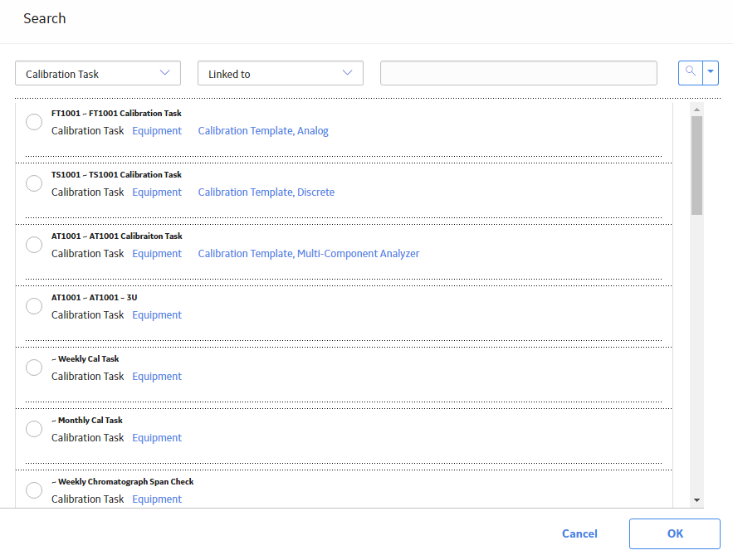
Task: Select the FT1001 Calibration Task radio button
Action: [x=34, y=122]
